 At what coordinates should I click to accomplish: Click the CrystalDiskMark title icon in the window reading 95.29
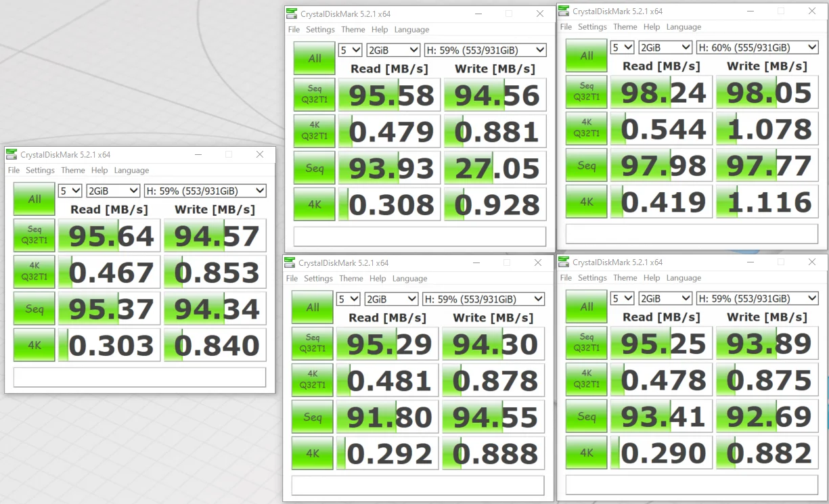click(x=290, y=262)
